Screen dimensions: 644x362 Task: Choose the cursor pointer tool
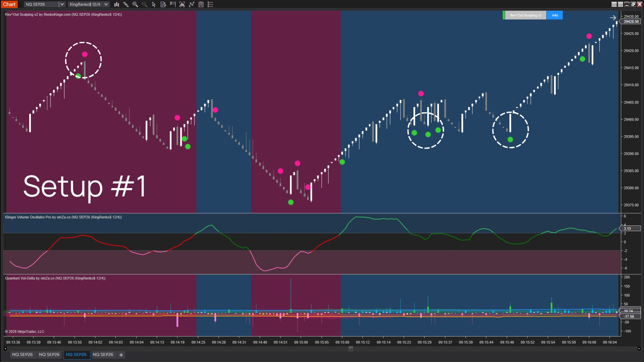tap(154, 4)
